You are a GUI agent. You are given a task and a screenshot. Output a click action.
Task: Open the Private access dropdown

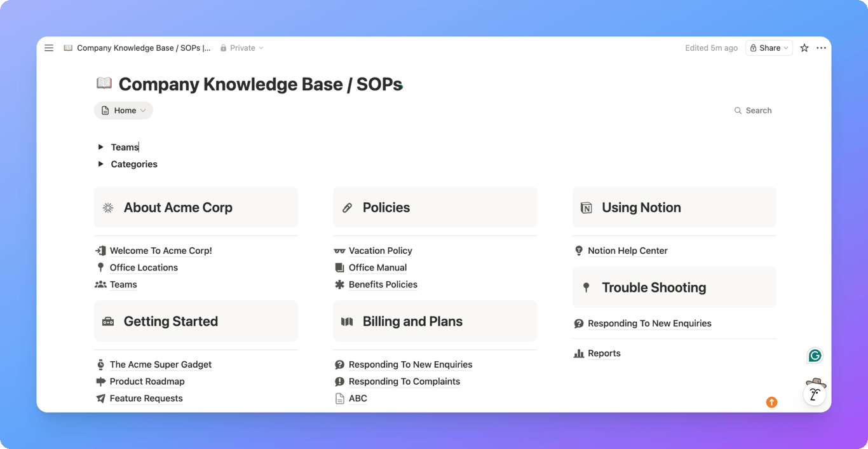coord(241,48)
